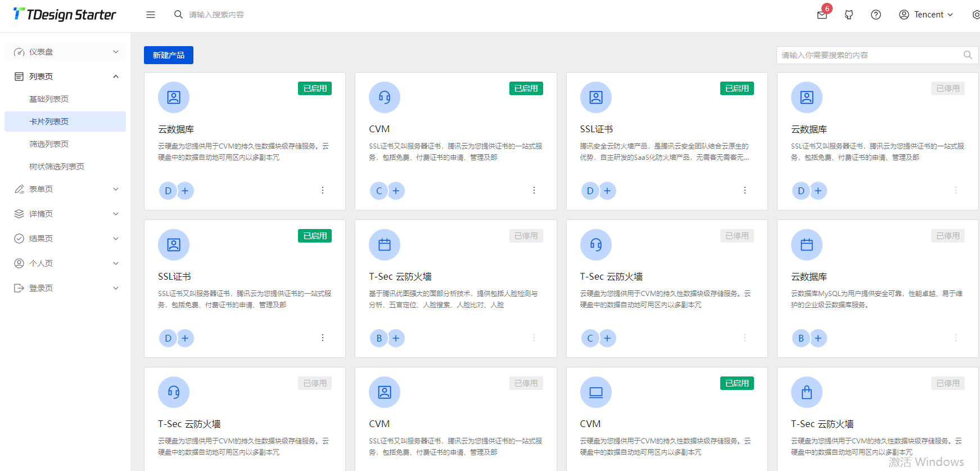Open the more menu on the enabled 云数据库 card
The height and width of the screenshot is (471, 980).
point(323,190)
